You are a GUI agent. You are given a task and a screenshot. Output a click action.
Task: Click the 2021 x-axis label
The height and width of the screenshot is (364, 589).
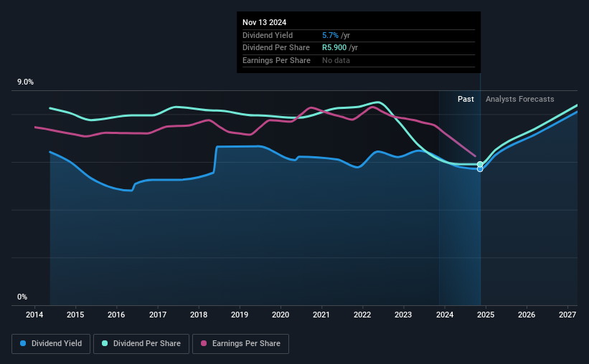tap(321, 315)
